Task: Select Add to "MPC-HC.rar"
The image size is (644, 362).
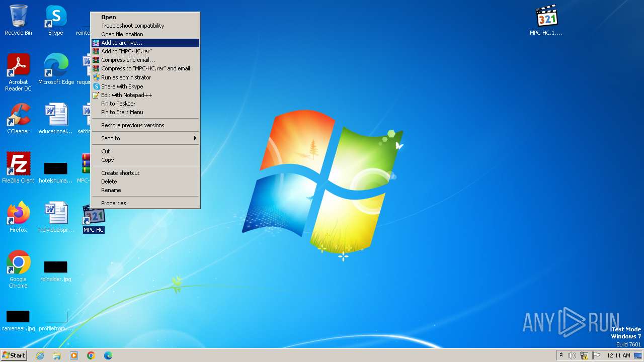Action: pyautogui.click(x=145, y=51)
